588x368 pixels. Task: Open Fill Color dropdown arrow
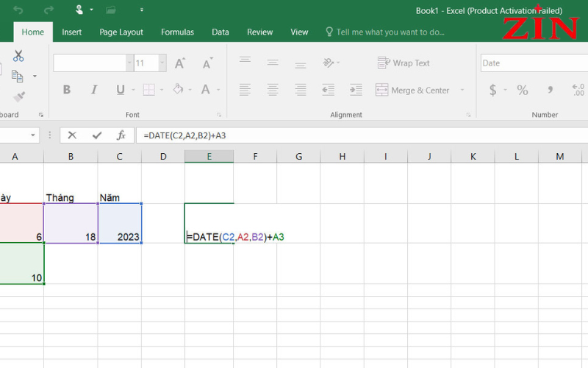pos(190,90)
